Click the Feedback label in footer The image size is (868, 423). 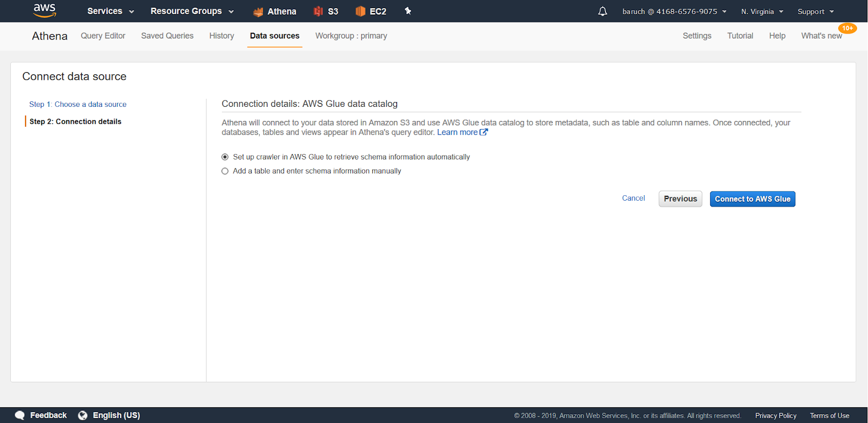coord(48,415)
